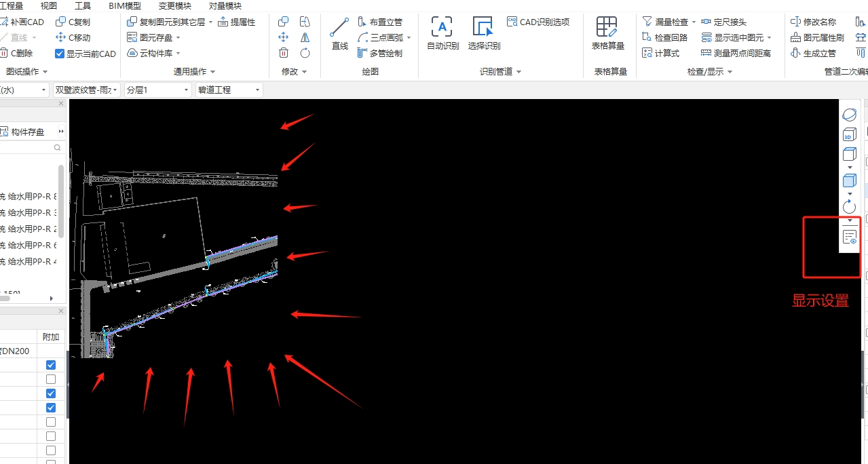
Task: Select the C删除 delete tool
Action: point(20,53)
